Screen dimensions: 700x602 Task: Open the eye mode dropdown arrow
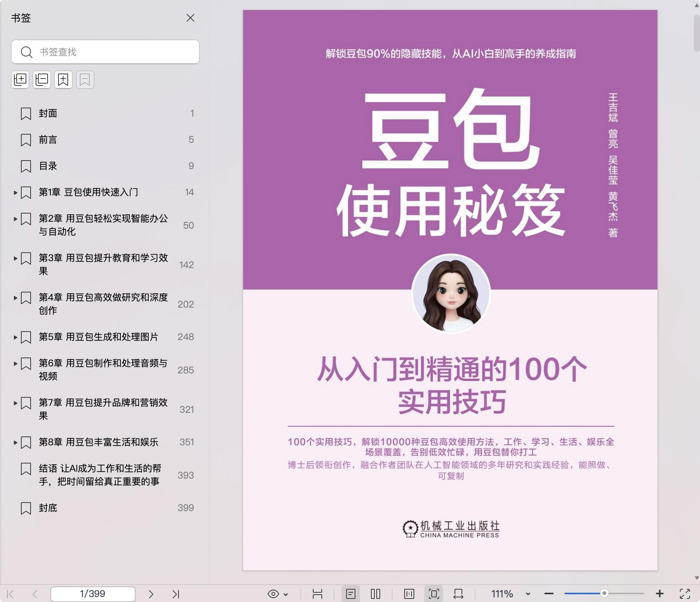286,594
